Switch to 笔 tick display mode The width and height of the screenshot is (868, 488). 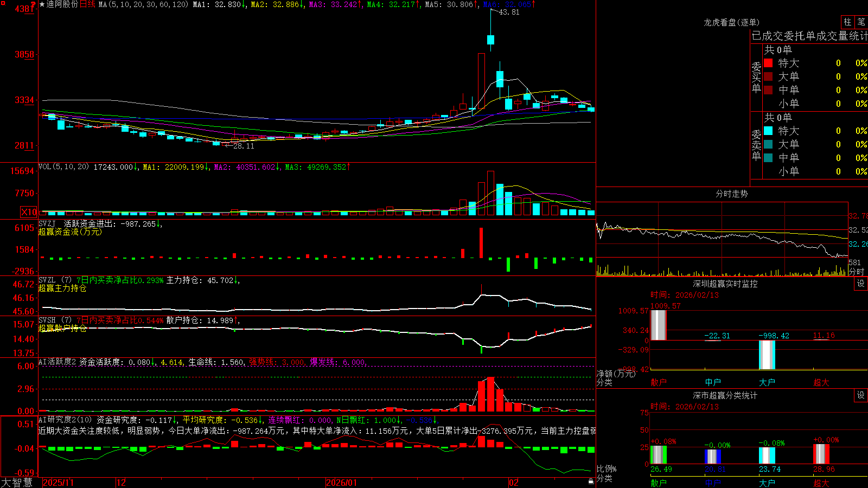[861, 22]
